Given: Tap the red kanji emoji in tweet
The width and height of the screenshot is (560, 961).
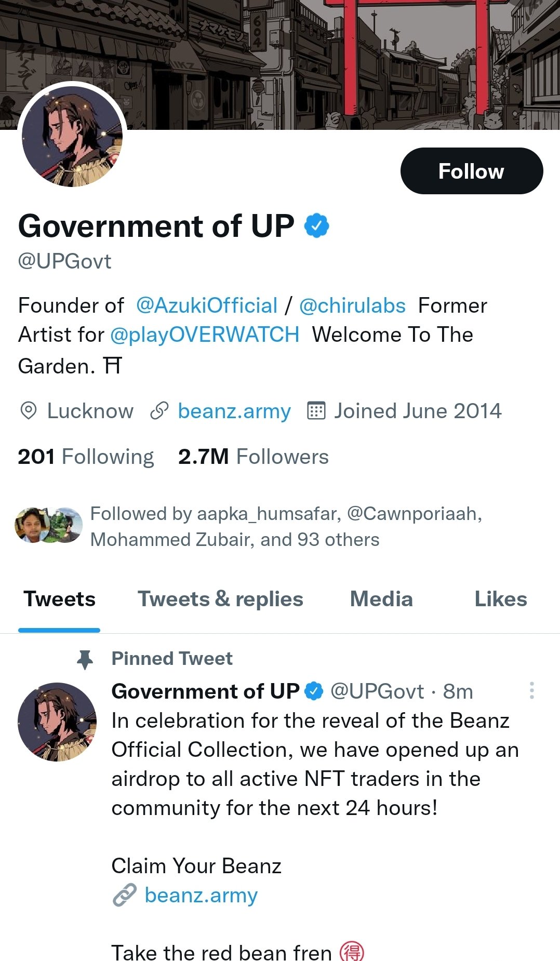Looking at the screenshot, I should coord(352,952).
